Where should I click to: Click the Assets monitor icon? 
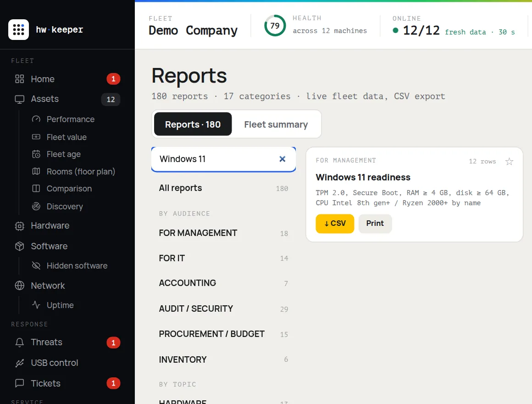click(20, 99)
